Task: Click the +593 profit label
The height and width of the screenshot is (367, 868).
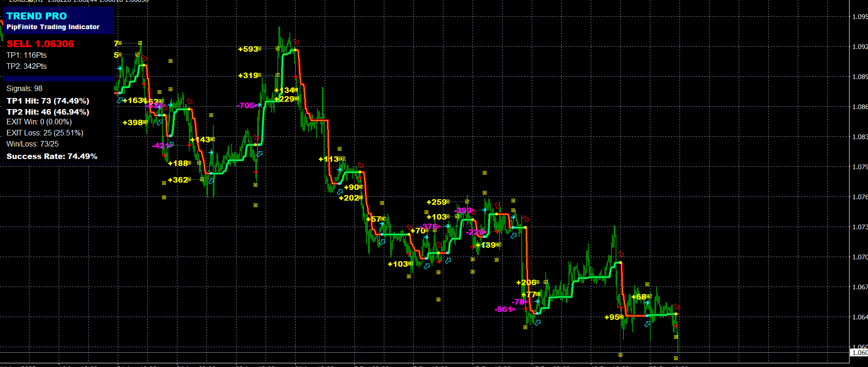Action: point(248,49)
